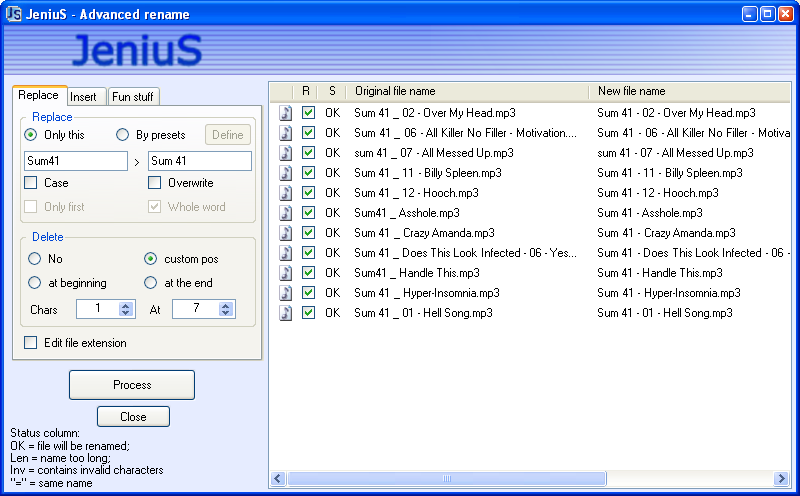Select the Only this radio button
Screen dimensions: 800x496
31,135
